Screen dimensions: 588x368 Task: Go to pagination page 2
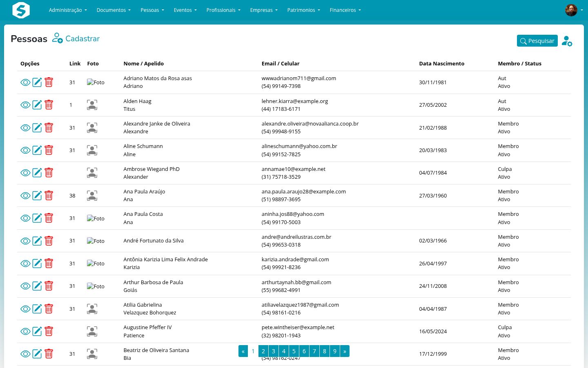click(x=263, y=351)
